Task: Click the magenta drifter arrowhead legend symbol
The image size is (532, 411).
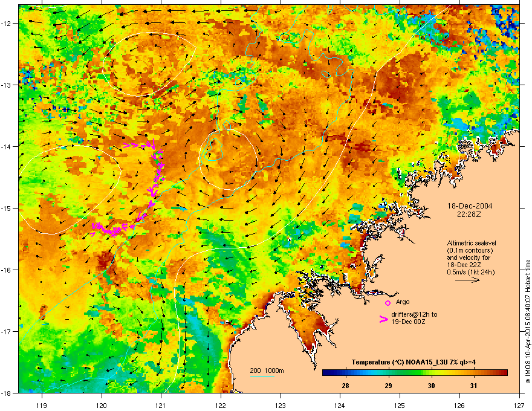Action: tap(383, 319)
